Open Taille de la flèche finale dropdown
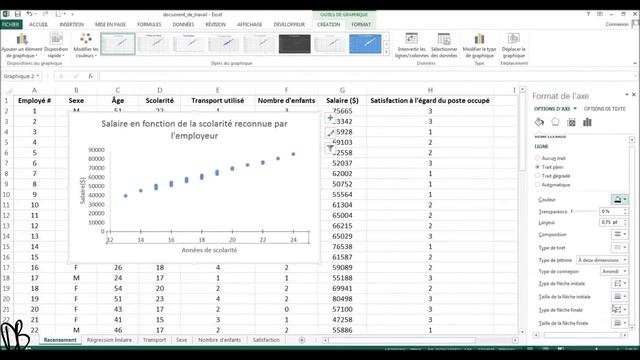 [x=620, y=323]
